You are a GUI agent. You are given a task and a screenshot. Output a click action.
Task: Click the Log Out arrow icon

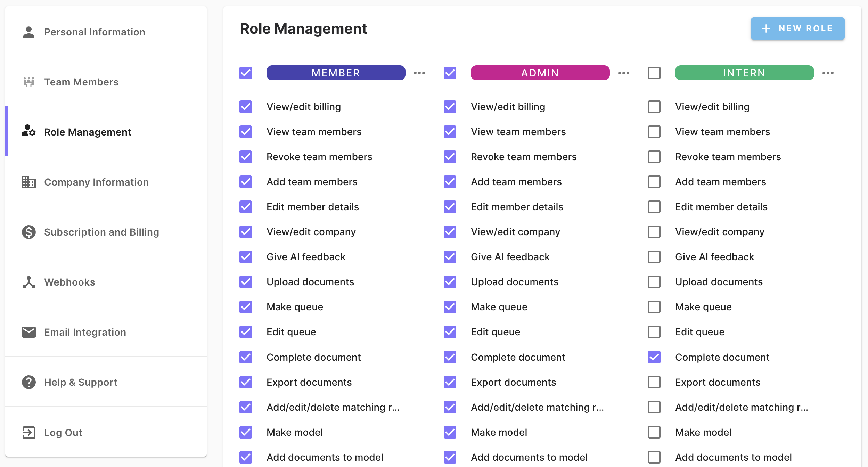(29, 433)
